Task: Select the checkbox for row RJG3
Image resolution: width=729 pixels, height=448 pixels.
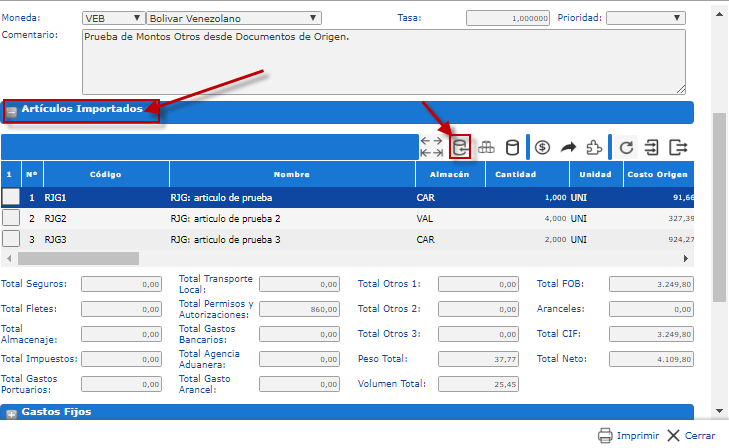Action: click(11, 238)
